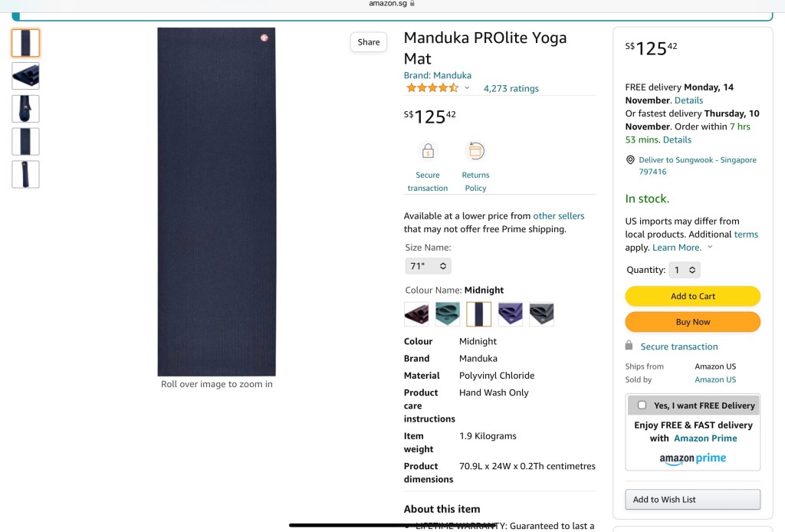This screenshot has height=532, width=785.
Task: Select the rolled mat second thumbnail
Action: coord(25,76)
